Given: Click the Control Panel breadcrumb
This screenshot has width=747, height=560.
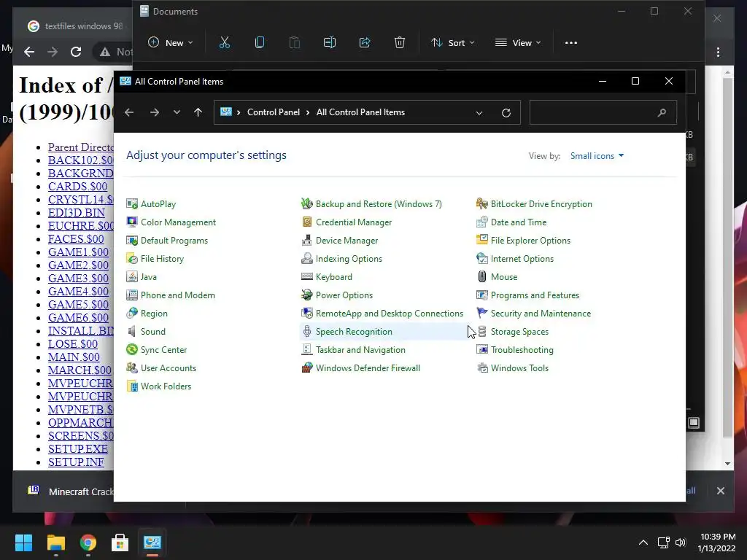Looking at the screenshot, I should coord(274,112).
